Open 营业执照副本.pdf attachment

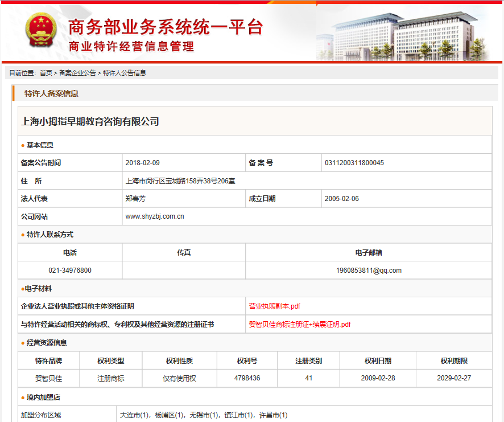click(x=274, y=306)
